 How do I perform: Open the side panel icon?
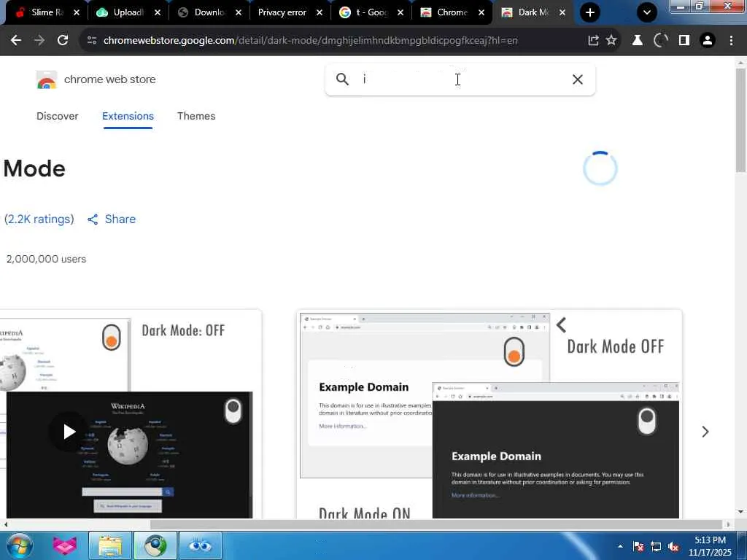[x=684, y=41]
